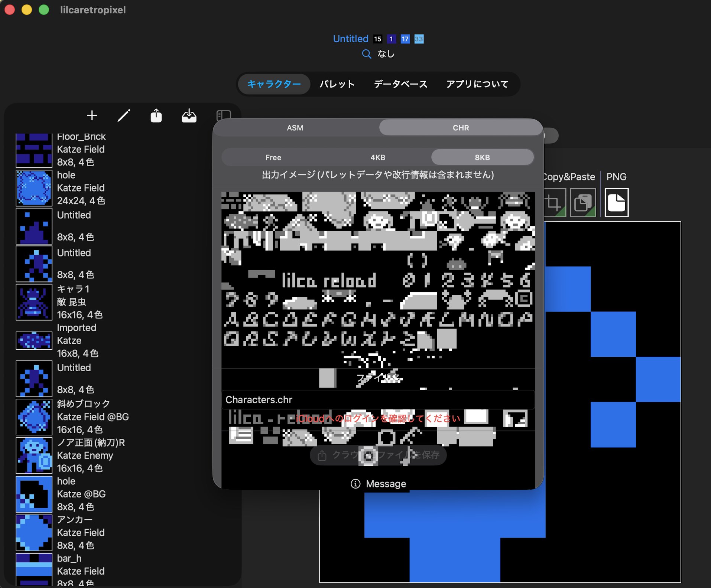Select the Floor_Brick character thumbnail
The height and width of the screenshot is (588, 711).
pyautogui.click(x=34, y=150)
